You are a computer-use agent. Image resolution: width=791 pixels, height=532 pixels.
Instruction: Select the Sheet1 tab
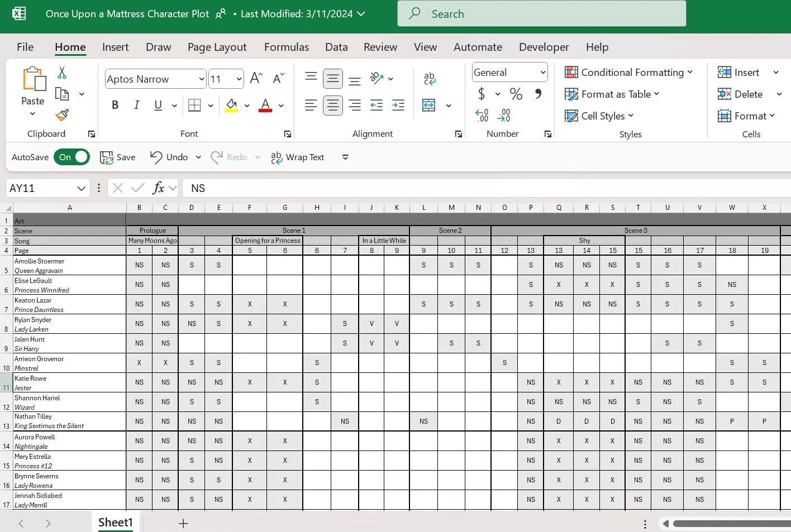click(116, 523)
